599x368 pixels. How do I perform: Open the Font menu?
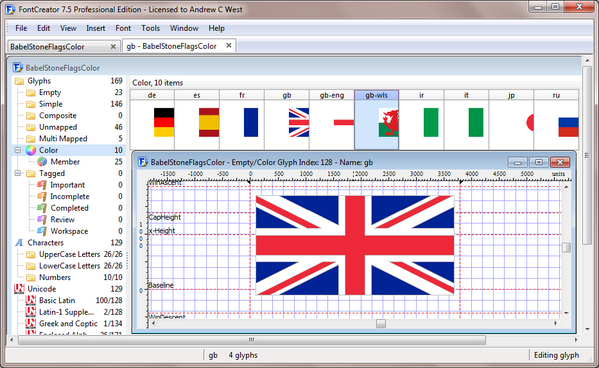click(x=123, y=28)
